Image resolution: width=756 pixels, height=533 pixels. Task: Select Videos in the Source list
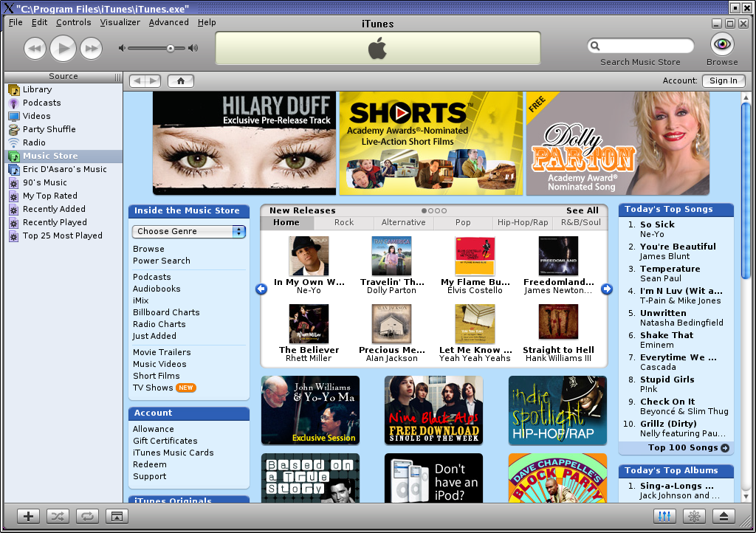tap(63, 116)
